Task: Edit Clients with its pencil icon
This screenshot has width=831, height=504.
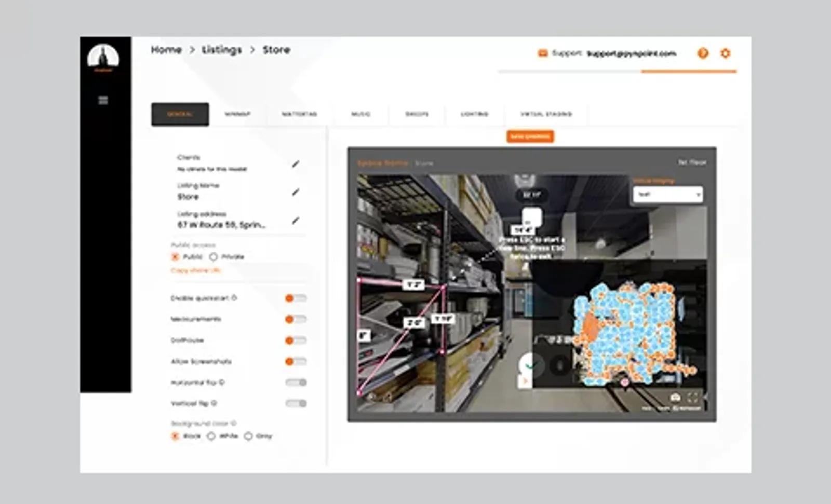Action: [296, 164]
